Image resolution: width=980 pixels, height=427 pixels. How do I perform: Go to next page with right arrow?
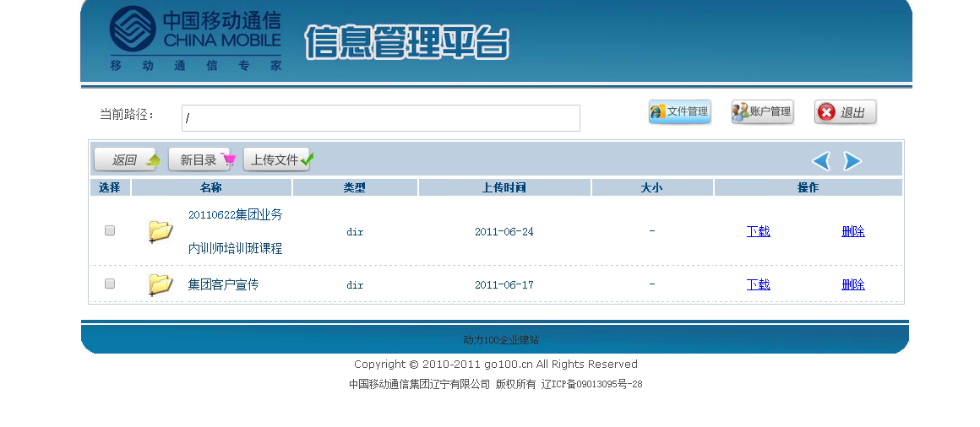(852, 161)
